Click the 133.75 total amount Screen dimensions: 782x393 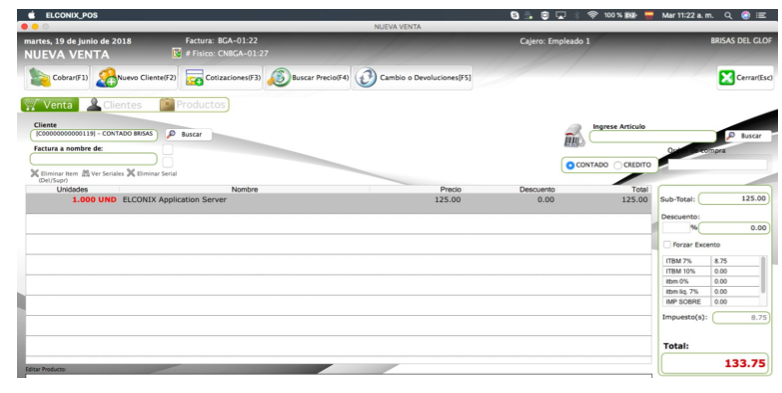pos(745,364)
